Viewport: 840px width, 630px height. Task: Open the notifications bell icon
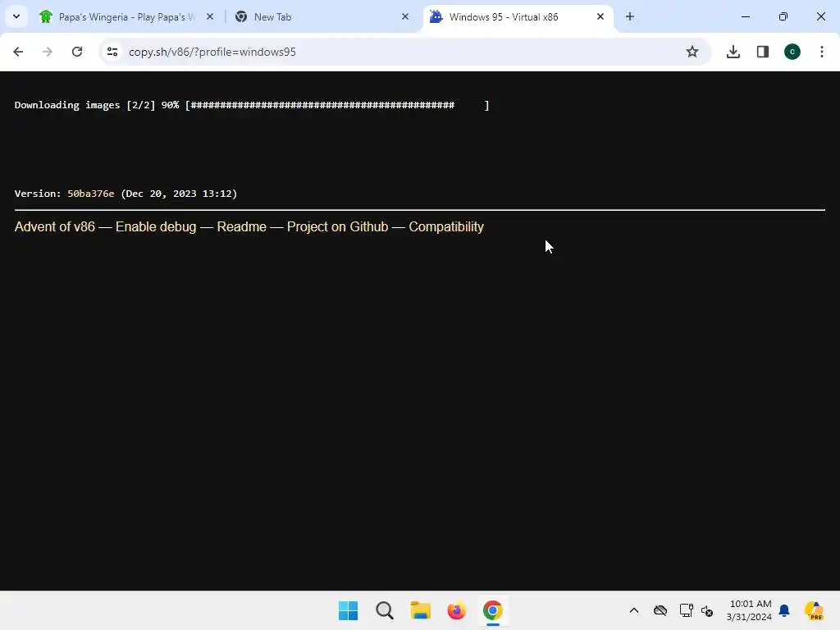[784, 610]
